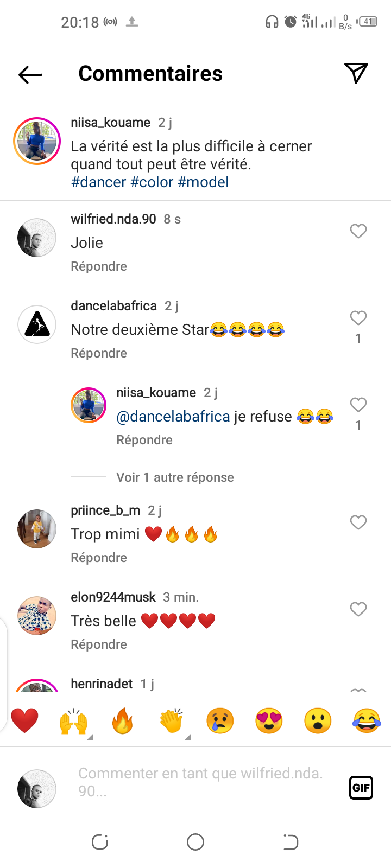Viewport: 391px width, 868px height.
Task: Focus the "Commenter en tant que" field
Action: pyautogui.click(x=201, y=782)
